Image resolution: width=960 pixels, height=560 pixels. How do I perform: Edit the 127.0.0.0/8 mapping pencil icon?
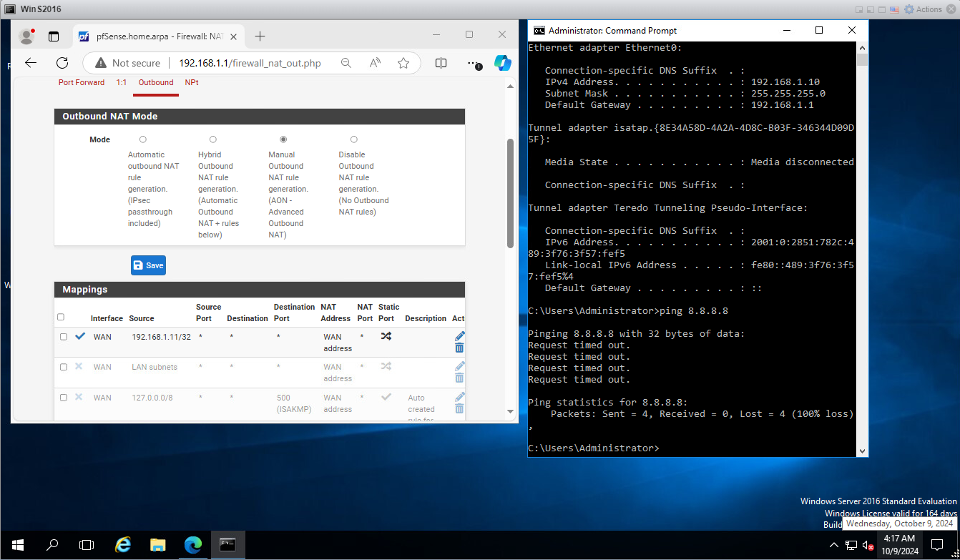[459, 396]
